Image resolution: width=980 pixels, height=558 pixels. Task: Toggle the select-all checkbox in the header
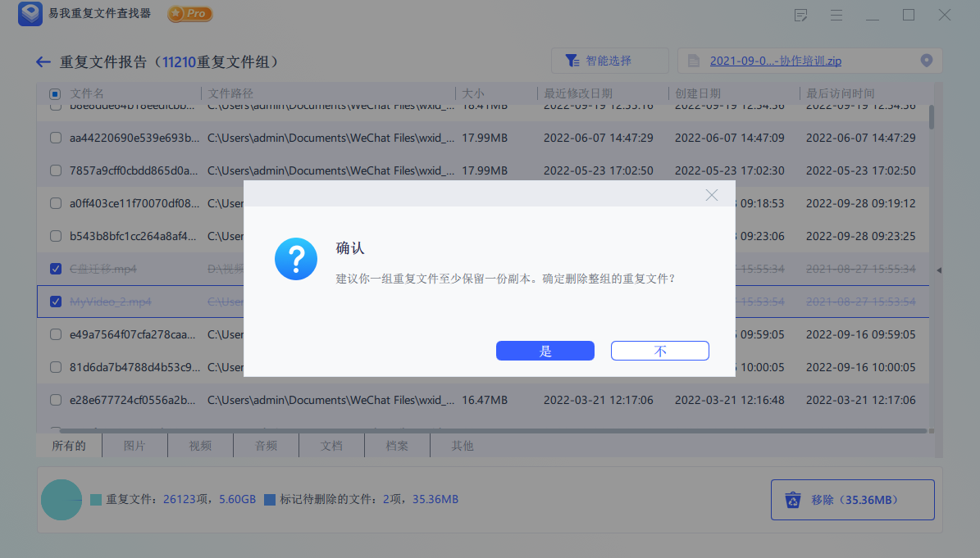[x=54, y=93]
